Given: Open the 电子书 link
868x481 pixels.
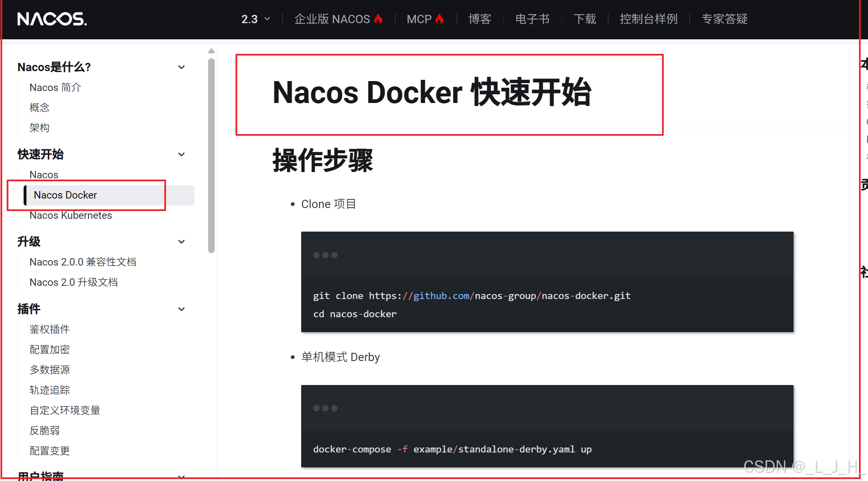Looking at the screenshot, I should [532, 19].
